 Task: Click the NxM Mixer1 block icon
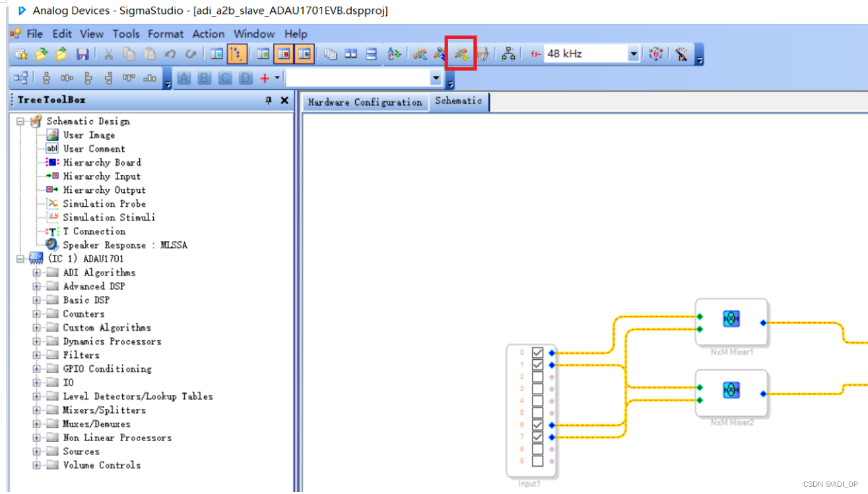pyautogui.click(x=731, y=318)
